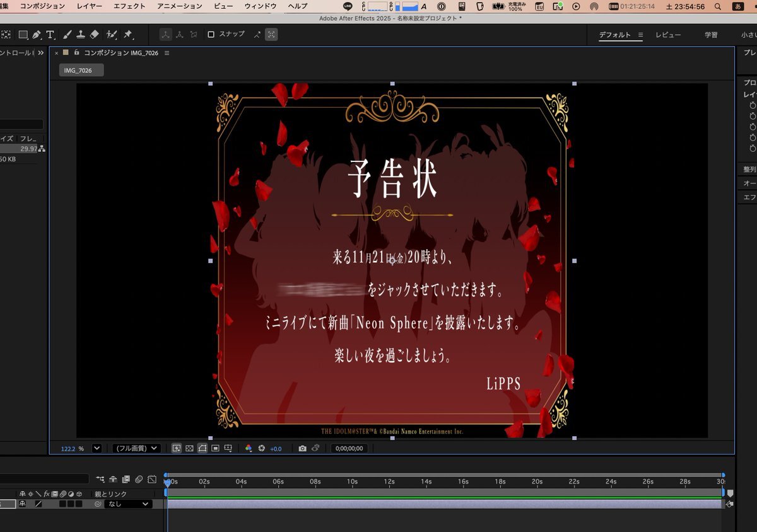
Task: Click the parent pick whip spiral icon
Action: pos(98,504)
